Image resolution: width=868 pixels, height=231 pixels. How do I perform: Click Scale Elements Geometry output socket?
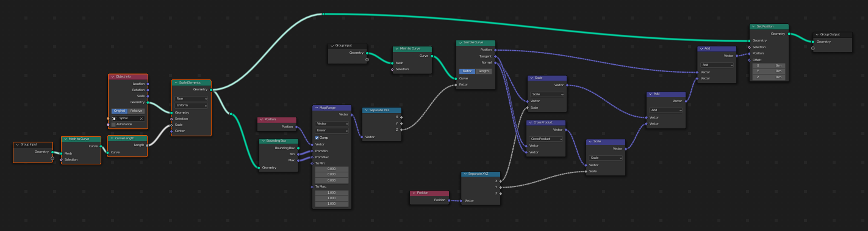click(211, 89)
